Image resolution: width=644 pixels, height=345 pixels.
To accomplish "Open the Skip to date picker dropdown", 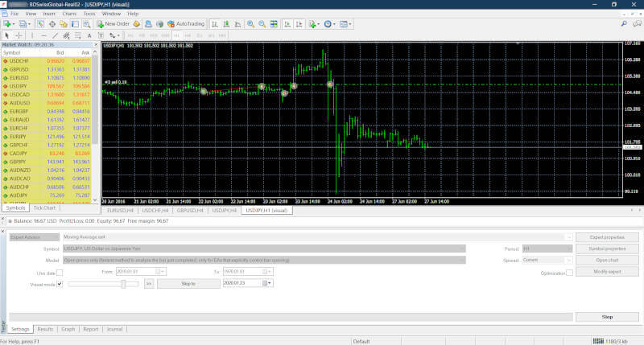I will (269, 284).
